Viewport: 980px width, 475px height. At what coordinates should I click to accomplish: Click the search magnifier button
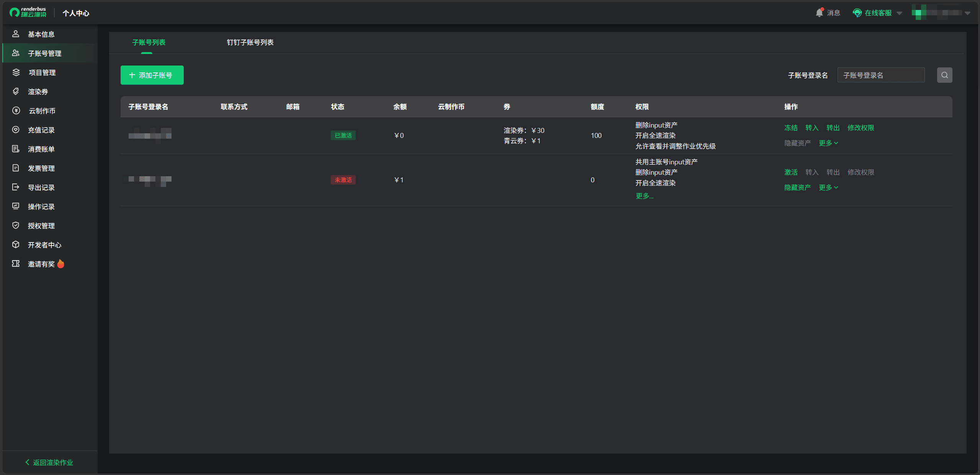[x=944, y=75]
